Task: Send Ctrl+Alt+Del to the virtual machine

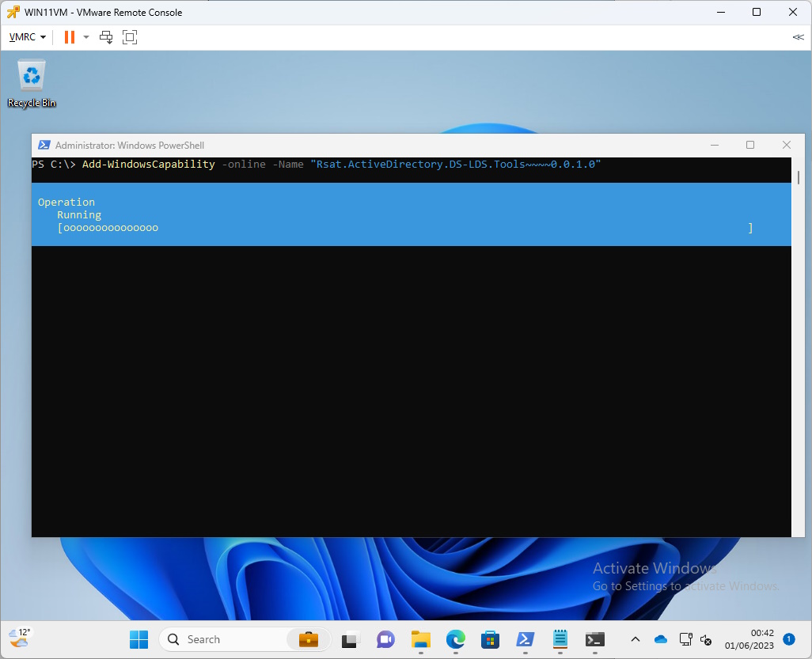Action: tap(106, 37)
